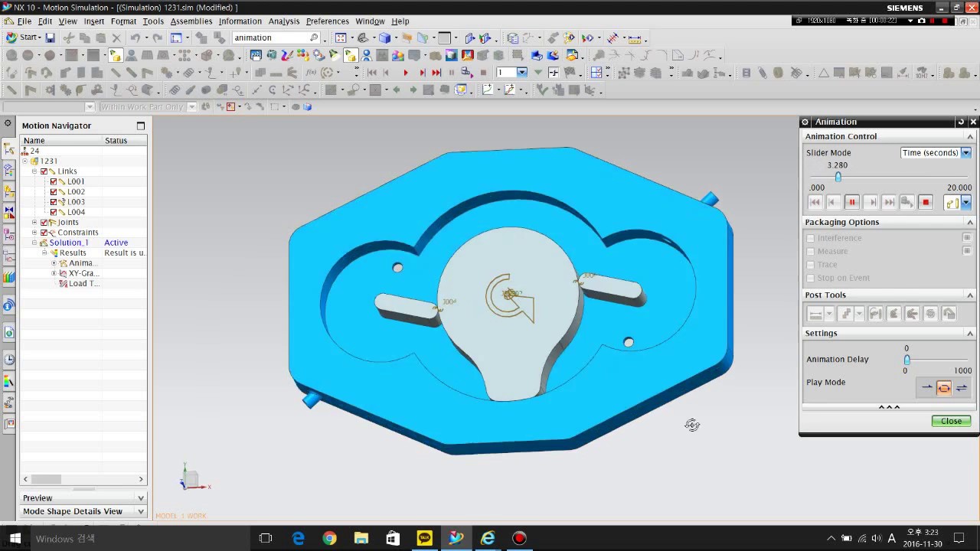The width and height of the screenshot is (980, 551).
Task: Click the red play arrow in the toolbar
Action: [x=405, y=73]
